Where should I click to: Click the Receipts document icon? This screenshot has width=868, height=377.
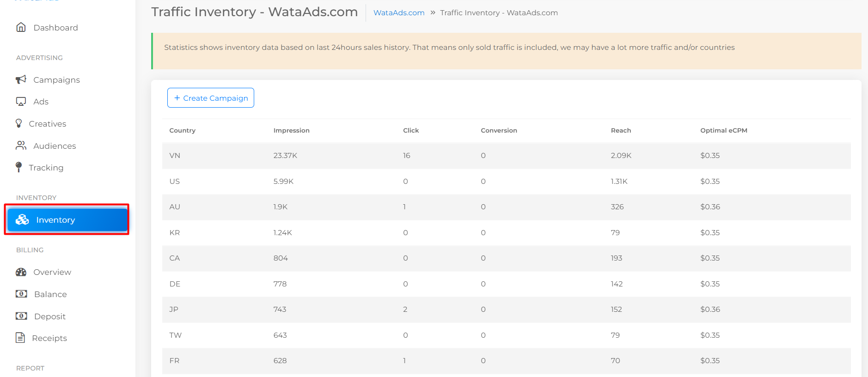(20, 338)
